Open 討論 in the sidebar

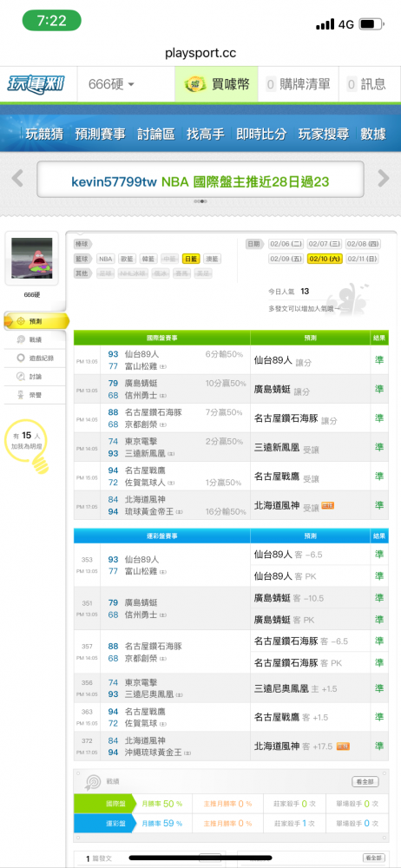pos(36,377)
